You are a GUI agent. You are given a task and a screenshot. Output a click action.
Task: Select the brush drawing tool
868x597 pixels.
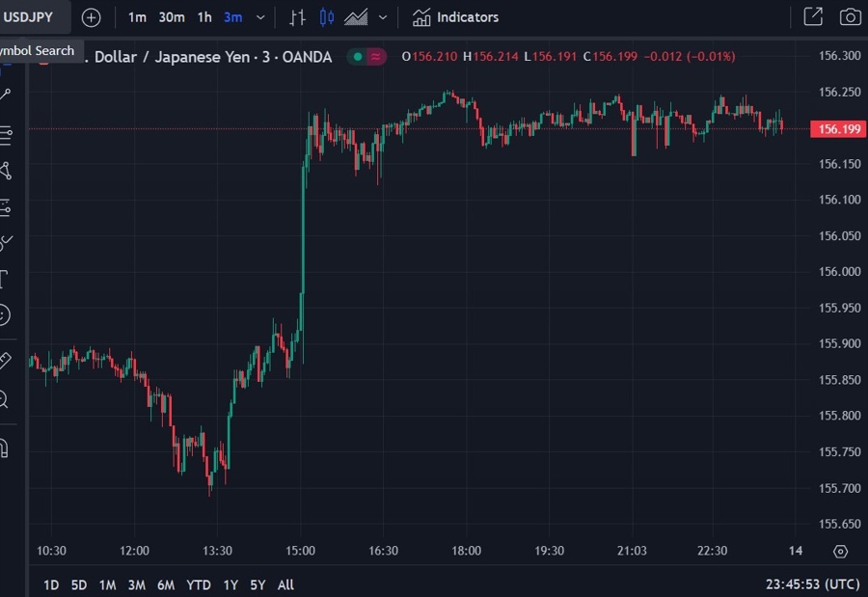pyautogui.click(x=6, y=243)
